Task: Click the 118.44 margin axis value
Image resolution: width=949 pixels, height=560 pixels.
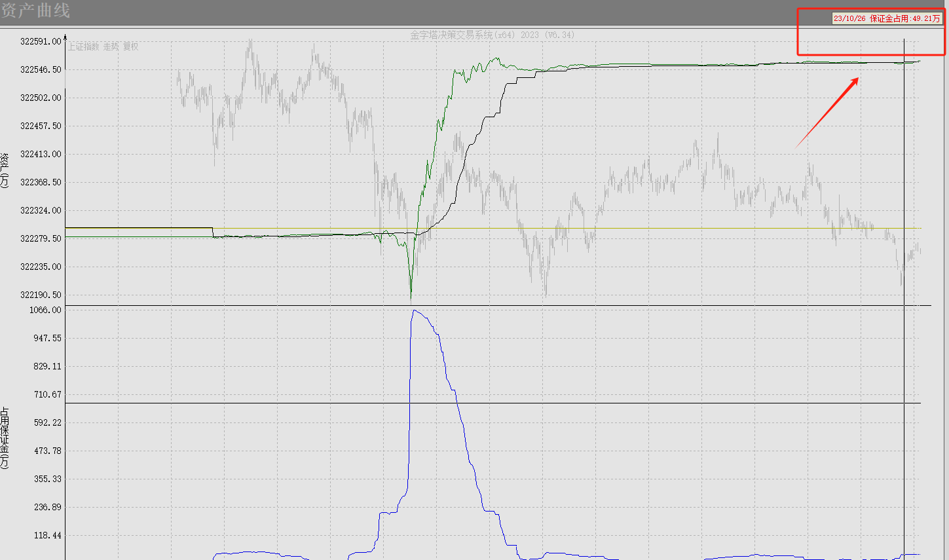Action: click(47, 535)
